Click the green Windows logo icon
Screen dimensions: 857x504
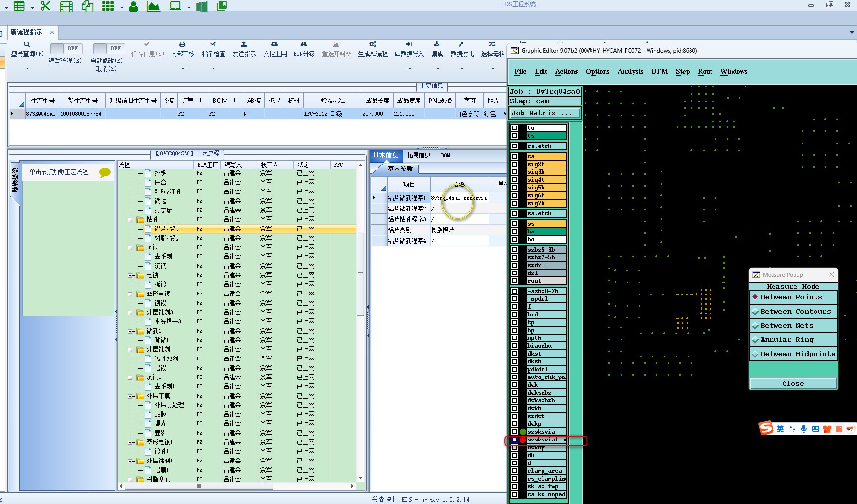click(202, 6)
